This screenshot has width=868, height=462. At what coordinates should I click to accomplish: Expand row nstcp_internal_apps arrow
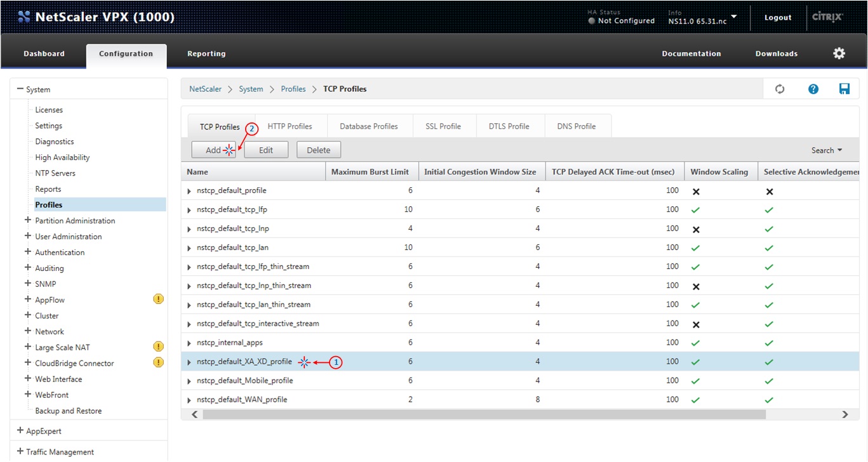tap(189, 343)
